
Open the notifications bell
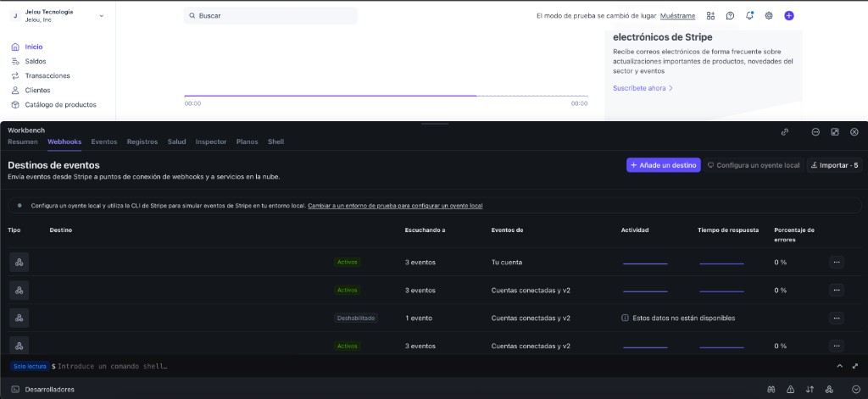(x=749, y=15)
